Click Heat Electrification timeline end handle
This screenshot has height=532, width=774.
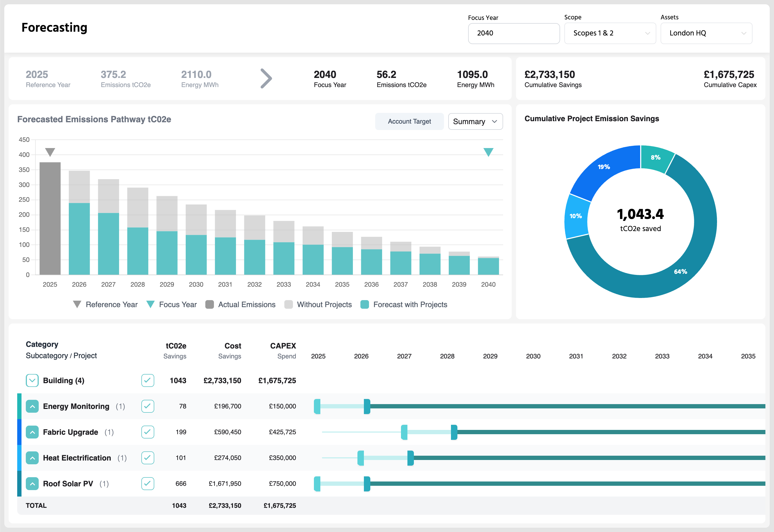coord(410,458)
